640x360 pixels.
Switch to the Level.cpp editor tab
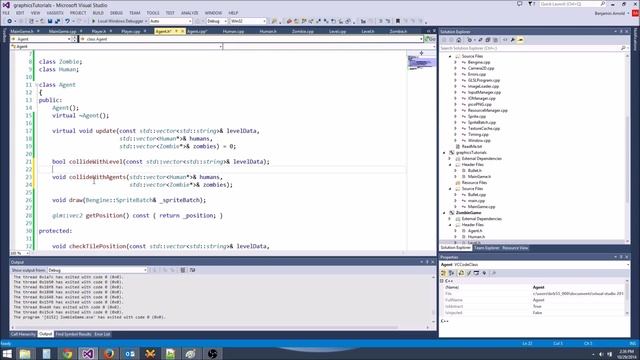coord(338,31)
